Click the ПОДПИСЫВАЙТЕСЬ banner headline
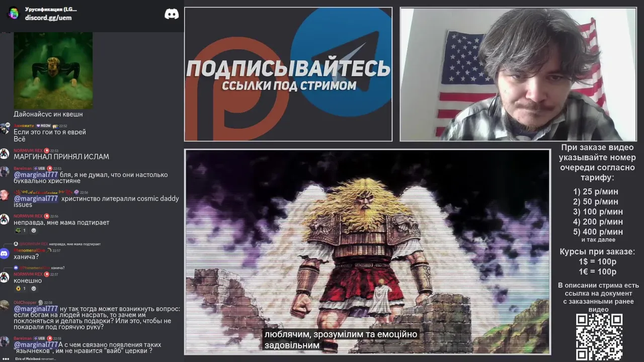Viewport: 644px width, 362px height. coord(288,68)
